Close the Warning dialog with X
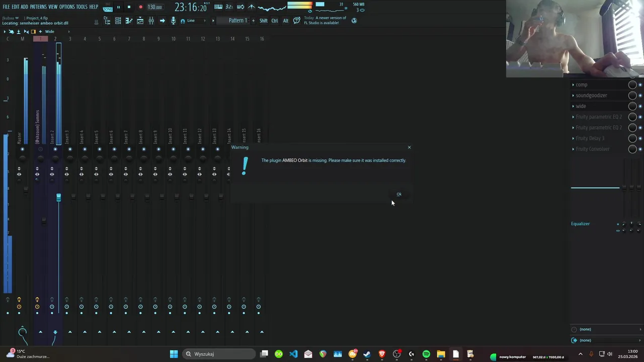This screenshot has height=362, width=644. tap(409, 147)
